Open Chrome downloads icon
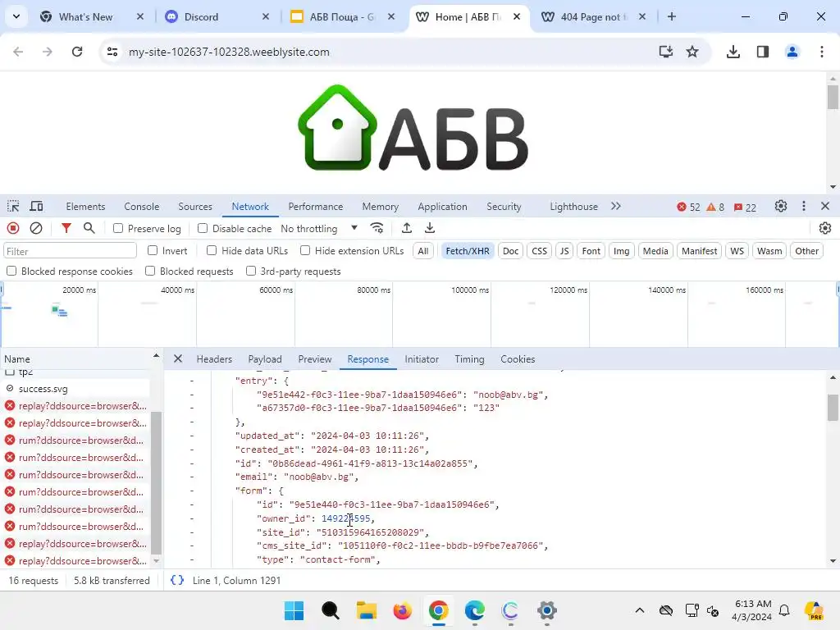840x630 pixels. point(733,52)
